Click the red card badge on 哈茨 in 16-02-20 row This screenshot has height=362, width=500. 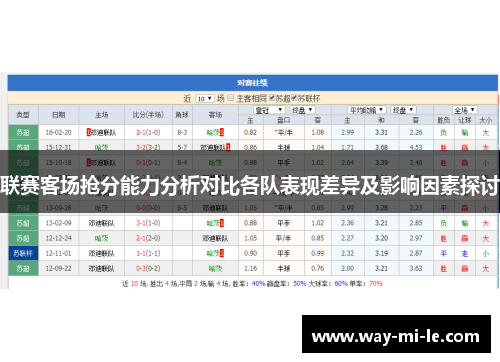pyautogui.click(x=222, y=132)
